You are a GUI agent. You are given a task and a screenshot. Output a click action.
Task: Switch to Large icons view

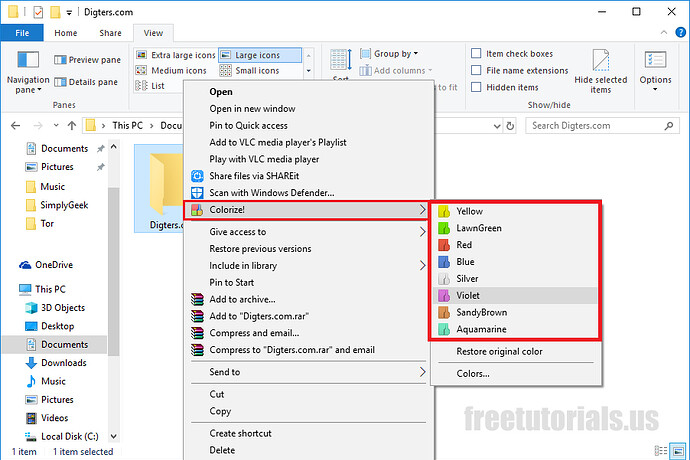point(260,55)
